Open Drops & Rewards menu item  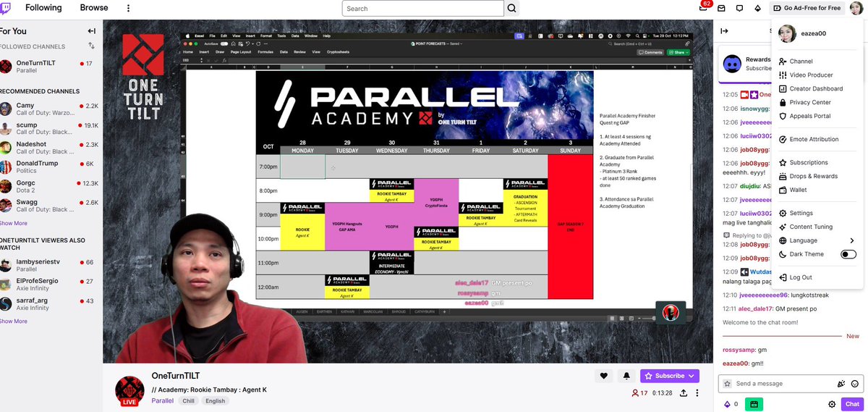click(x=817, y=177)
